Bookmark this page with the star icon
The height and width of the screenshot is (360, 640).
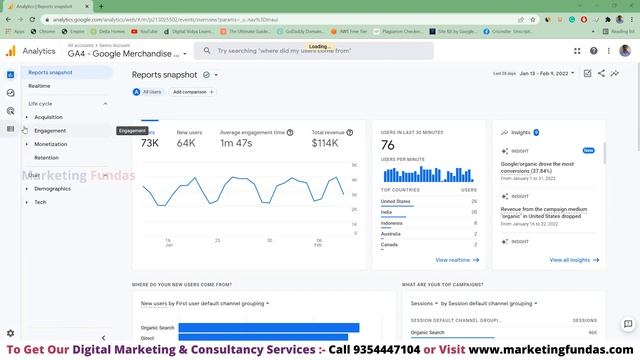point(533,20)
